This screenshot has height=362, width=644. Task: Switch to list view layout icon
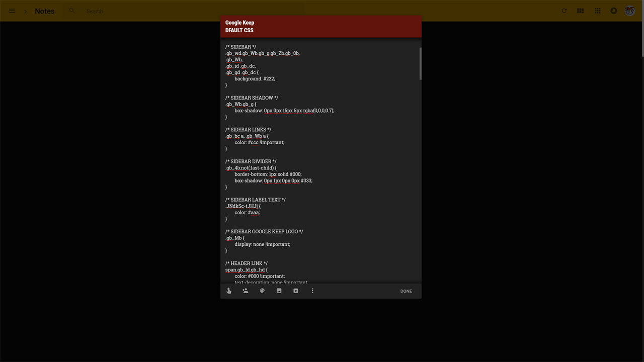click(580, 11)
